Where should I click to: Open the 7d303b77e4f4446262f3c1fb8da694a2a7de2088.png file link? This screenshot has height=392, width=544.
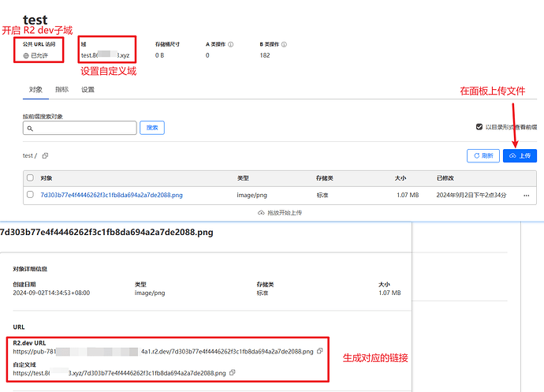(111, 195)
